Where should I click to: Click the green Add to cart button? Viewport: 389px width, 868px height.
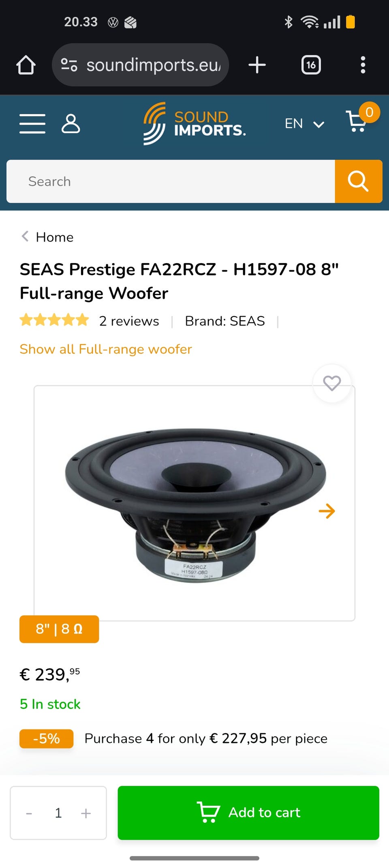(x=248, y=813)
